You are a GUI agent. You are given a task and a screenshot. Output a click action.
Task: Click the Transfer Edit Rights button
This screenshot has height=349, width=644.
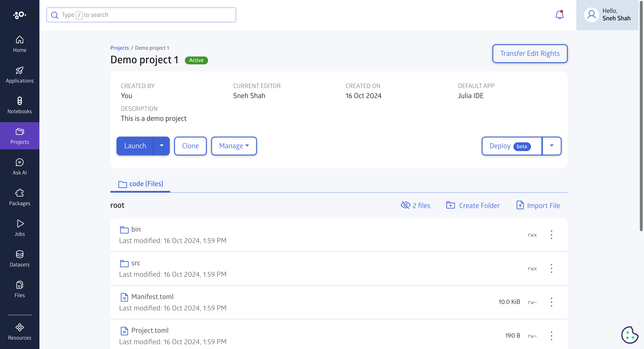pos(530,53)
